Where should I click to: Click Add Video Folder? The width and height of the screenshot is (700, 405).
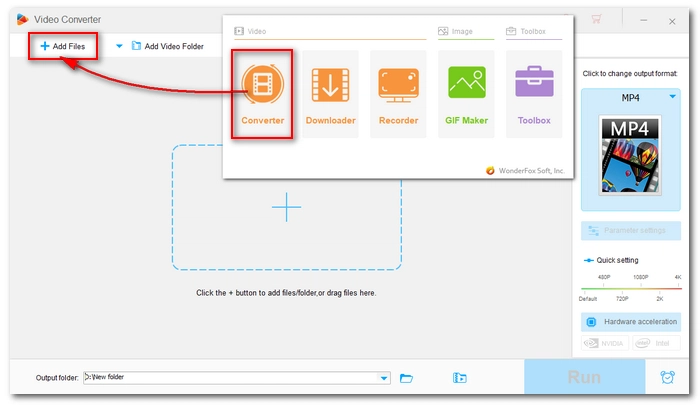coord(168,46)
